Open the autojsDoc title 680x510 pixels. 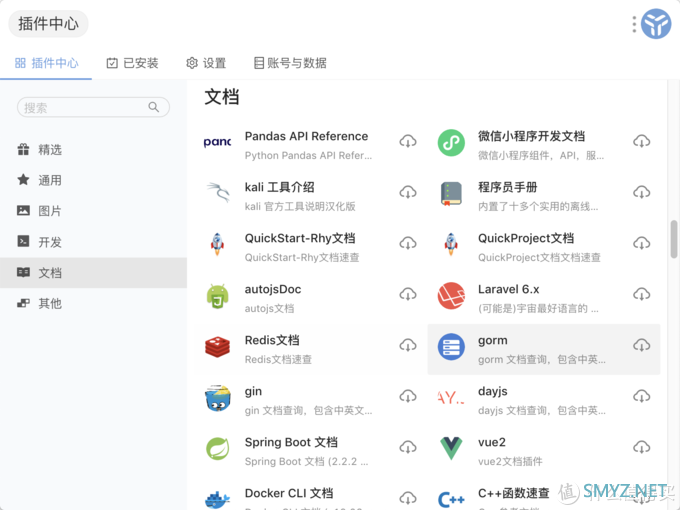273,289
